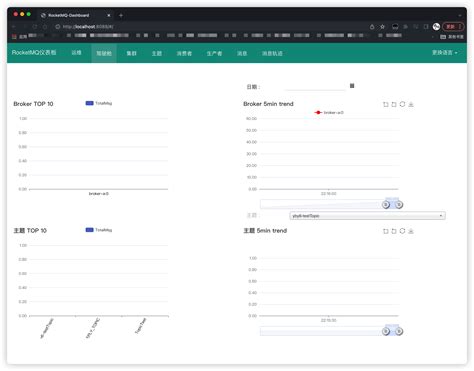The width and height of the screenshot is (474, 371).
Task: Toggle broker-a:0 legend in Broker 5min trend
Action: pos(329,112)
